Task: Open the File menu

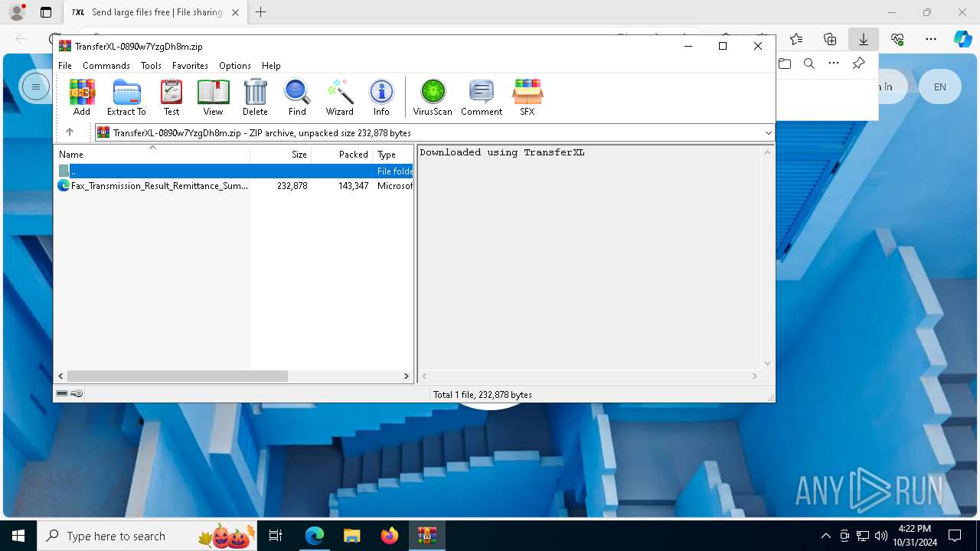Action: pos(65,66)
